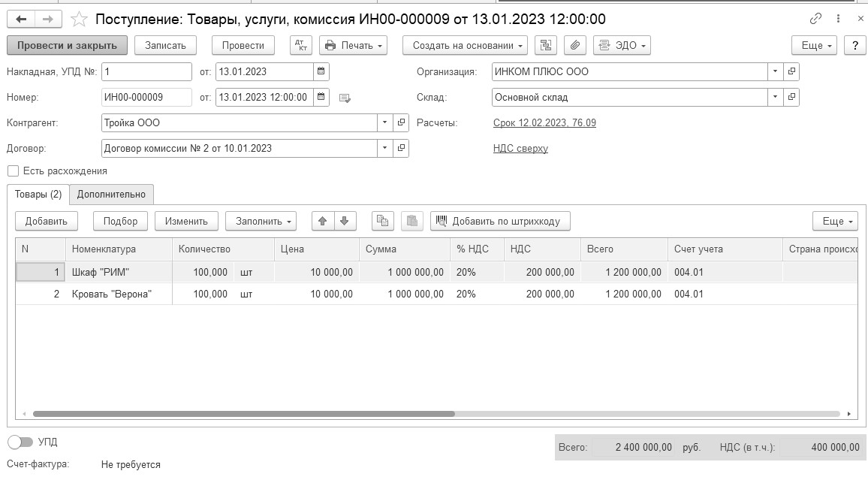Go back with the left arrow button
Viewport: 868px width, 477px height.
(21, 20)
